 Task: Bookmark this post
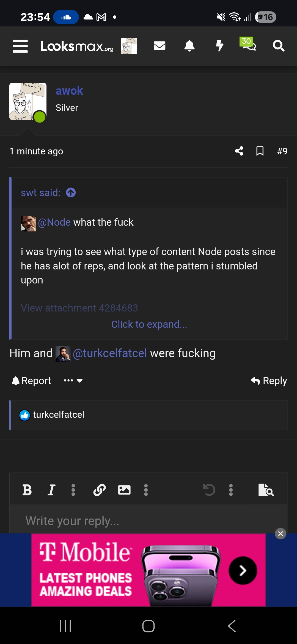260,151
